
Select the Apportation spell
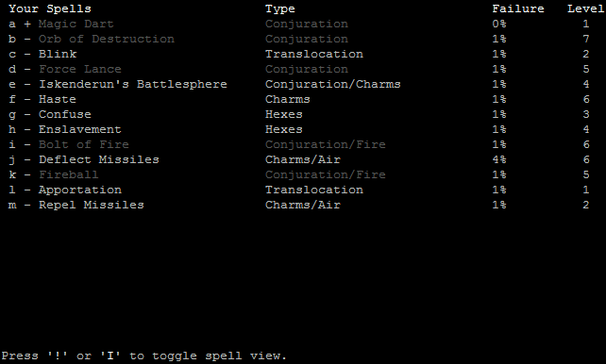click(x=80, y=190)
